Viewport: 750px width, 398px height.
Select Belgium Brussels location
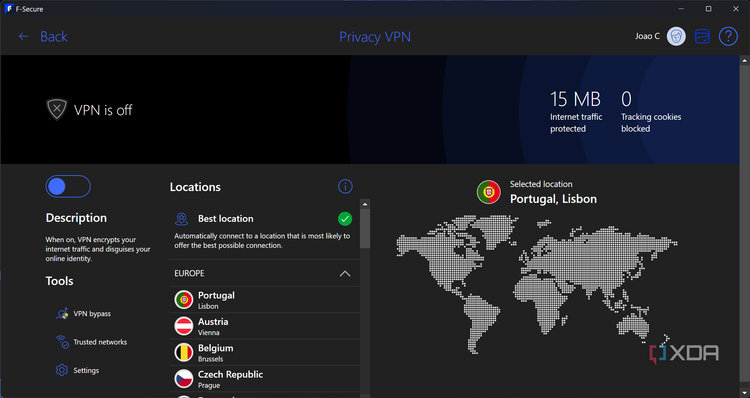265,353
